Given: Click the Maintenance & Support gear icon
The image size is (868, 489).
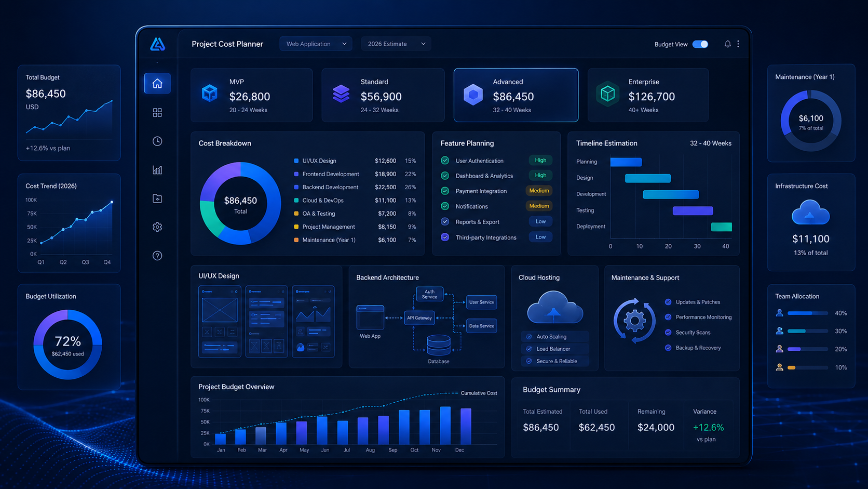Looking at the screenshot, I should pos(634,321).
